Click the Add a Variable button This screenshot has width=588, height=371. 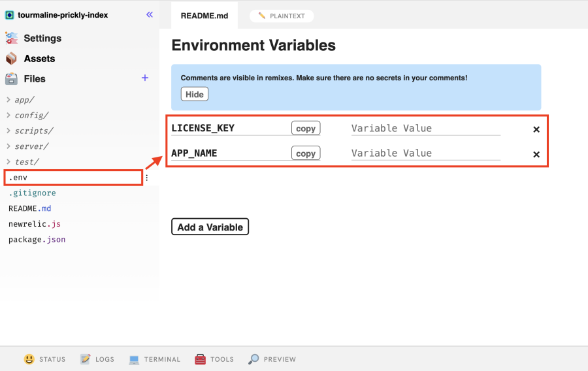[210, 227]
